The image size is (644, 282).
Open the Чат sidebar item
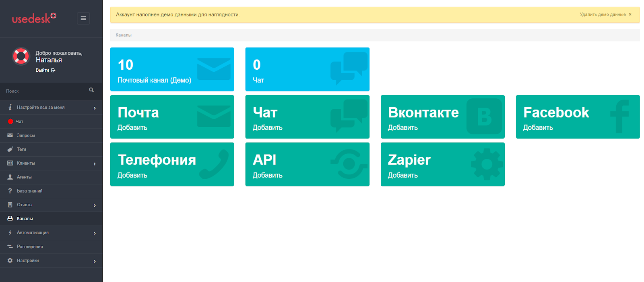coord(51,122)
